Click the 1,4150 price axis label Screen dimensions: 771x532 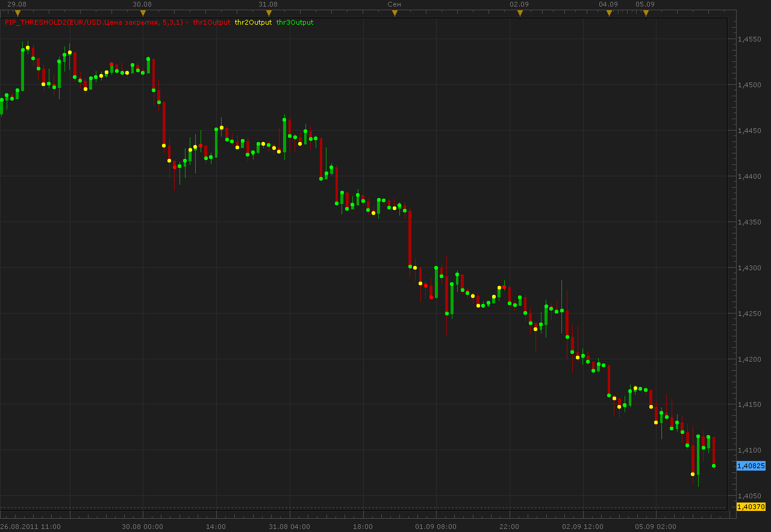coord(749,404)
